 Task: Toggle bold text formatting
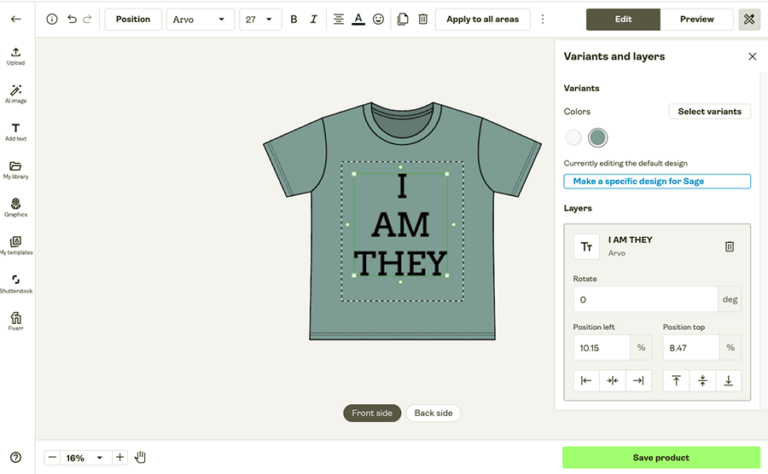click(293, 19)
